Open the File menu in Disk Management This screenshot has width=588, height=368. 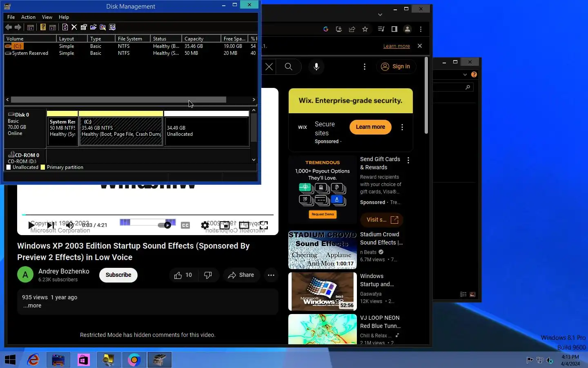click(11, 17)
